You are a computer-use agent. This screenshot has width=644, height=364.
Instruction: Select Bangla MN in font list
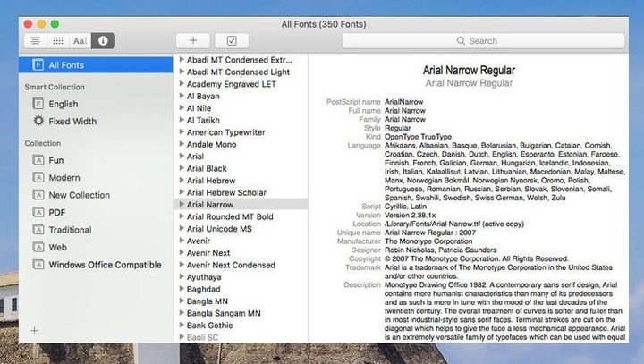point(208,301)
